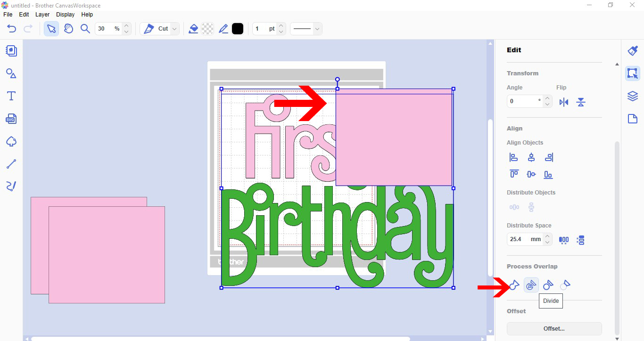Click the third Process Overlap icon
The height and width of the screenshot is (341, 644).
(548, 285)
